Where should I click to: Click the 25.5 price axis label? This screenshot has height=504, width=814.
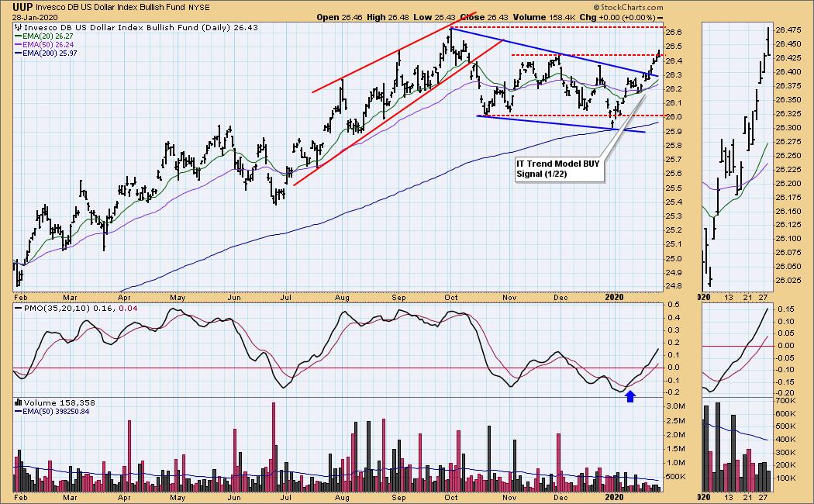pyautogui.click(x=674, y=188)
